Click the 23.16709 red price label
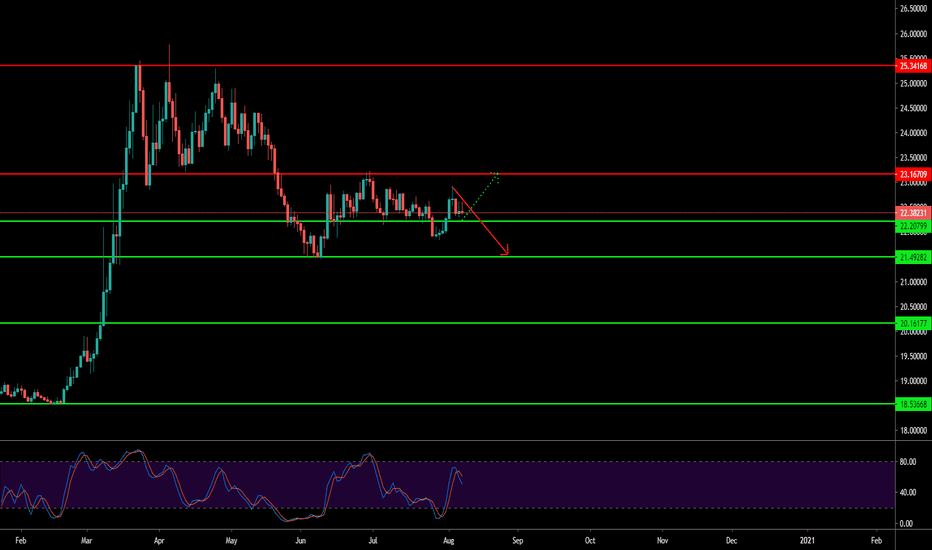 tap(912, 174)
